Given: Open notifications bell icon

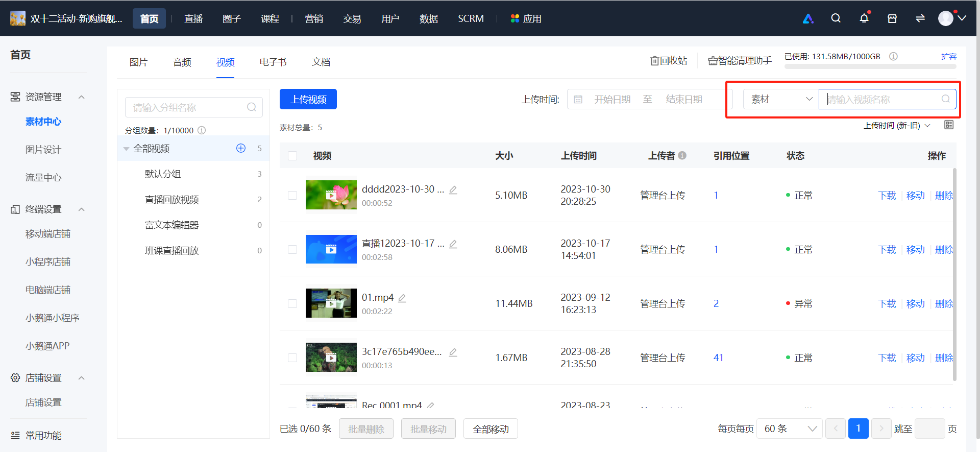Looking at the screenshot, I should [x=864, y=18].
